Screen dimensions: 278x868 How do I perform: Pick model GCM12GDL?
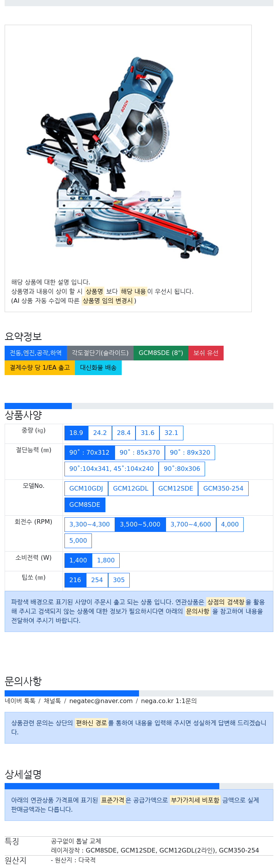click(x=131, y=489)
